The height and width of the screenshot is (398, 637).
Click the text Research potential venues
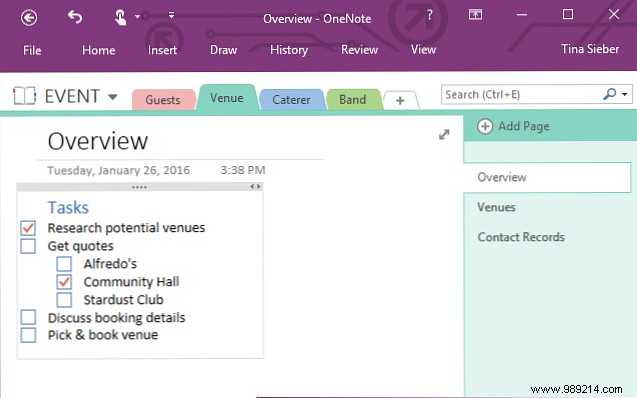(x=126, y=228)
